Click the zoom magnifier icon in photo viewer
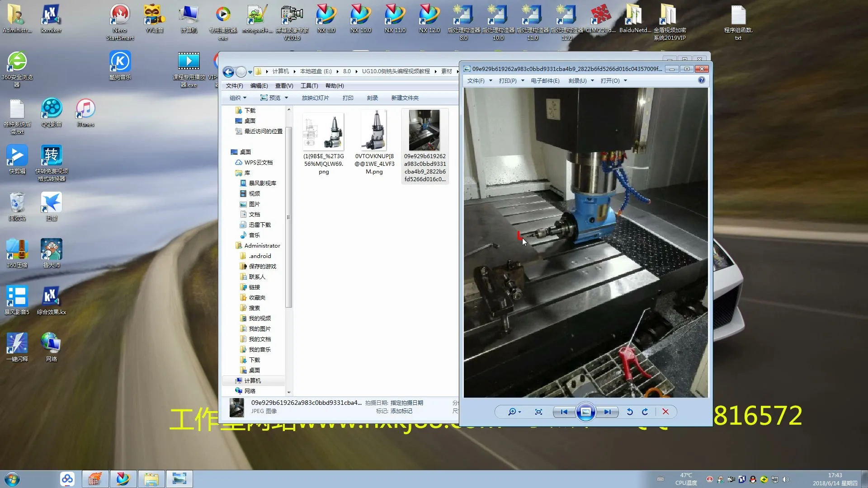Viewport: 868px width, 488px height. click(512, 412)
